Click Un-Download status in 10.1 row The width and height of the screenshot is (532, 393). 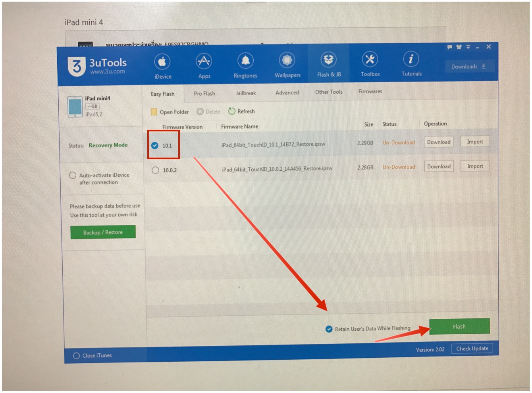tap(399, 143)
